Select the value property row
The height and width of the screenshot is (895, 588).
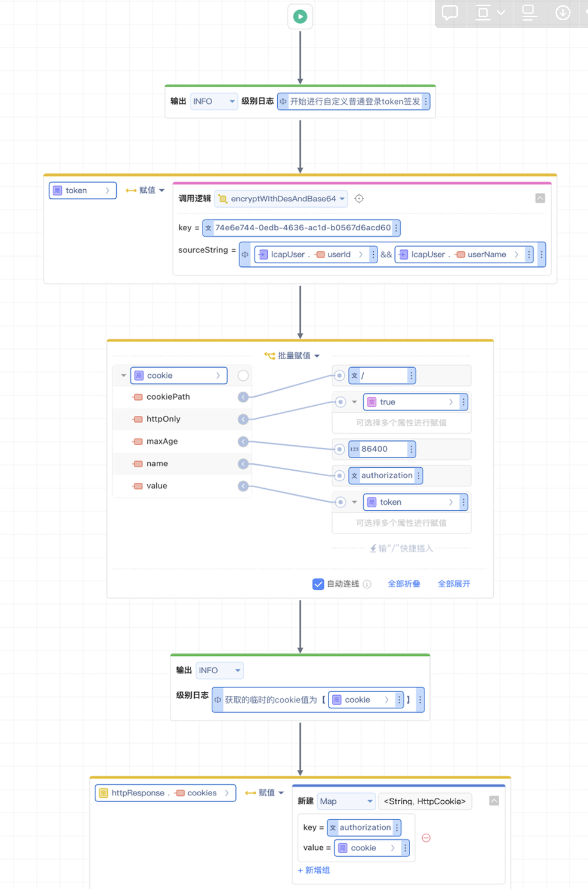click(182, 486)
